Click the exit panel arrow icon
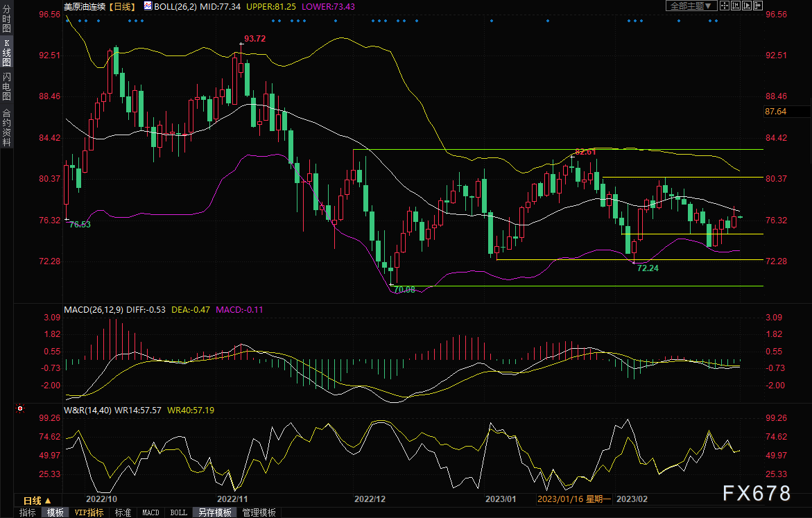The height and width of the screenshot is (518, 812). click(758, 6)
